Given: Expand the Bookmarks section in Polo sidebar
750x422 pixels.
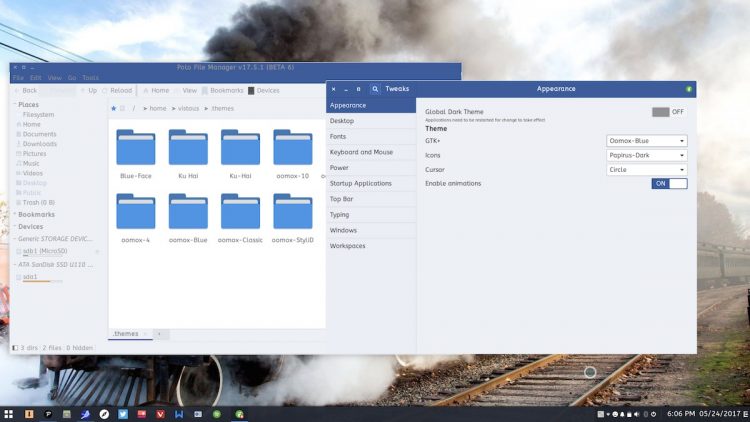Looking at the screenshot, I should [15, 214].
